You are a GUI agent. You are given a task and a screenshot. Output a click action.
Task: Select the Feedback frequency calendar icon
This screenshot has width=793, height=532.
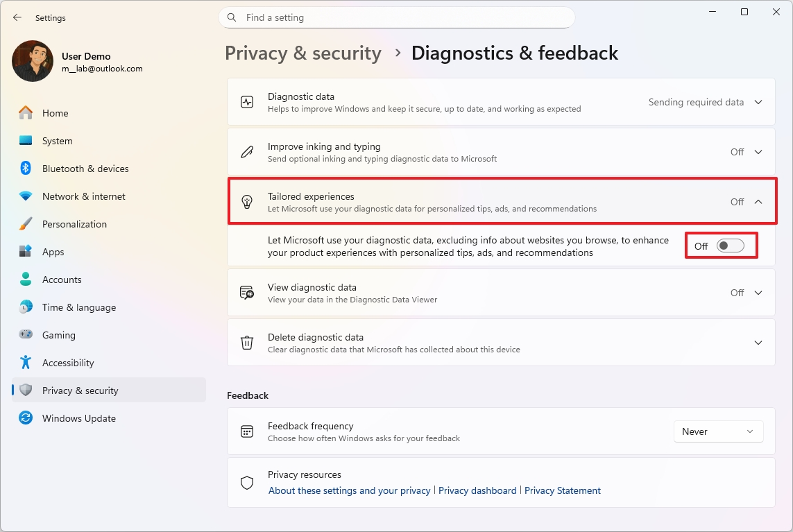click(246, 431)
